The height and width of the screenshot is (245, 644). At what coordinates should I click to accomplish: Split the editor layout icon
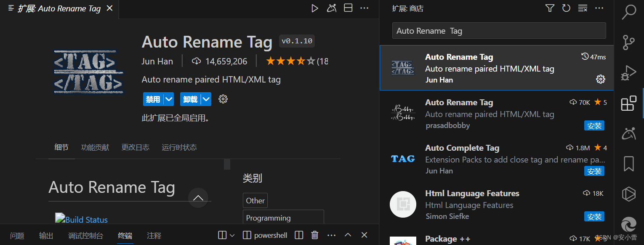point(348,8)
